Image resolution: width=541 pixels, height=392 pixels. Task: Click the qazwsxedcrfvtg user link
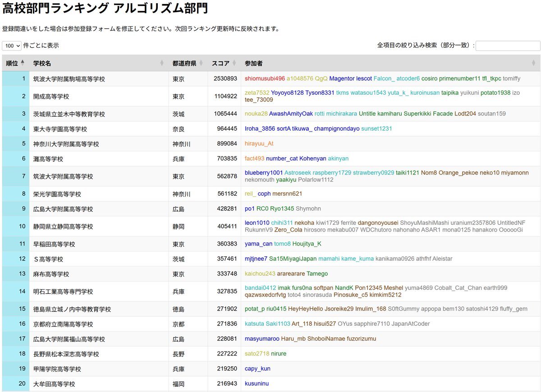pos(265,295)
